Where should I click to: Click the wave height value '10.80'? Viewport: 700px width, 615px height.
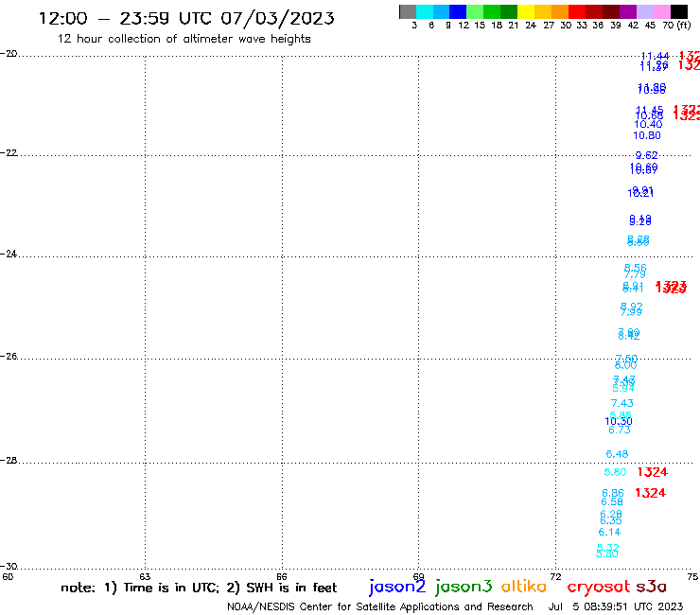(x=647, y=135)
